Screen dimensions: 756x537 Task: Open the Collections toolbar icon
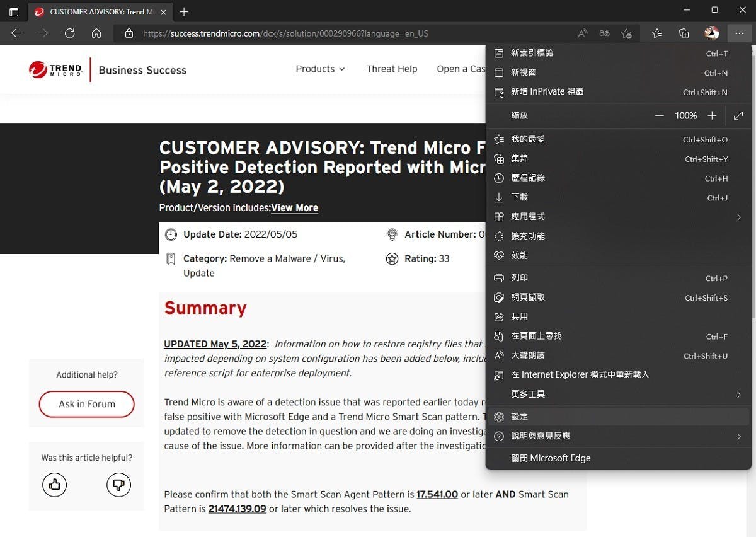(684, 33)
